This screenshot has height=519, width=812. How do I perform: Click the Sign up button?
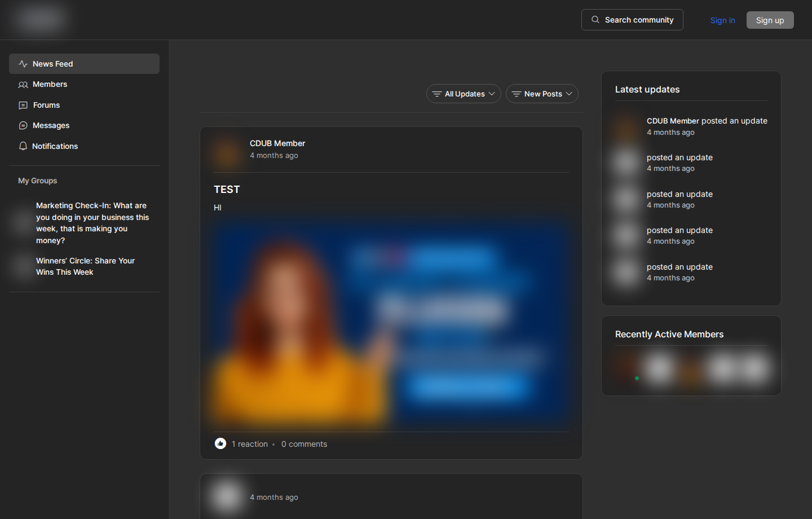tap(770, 20)
